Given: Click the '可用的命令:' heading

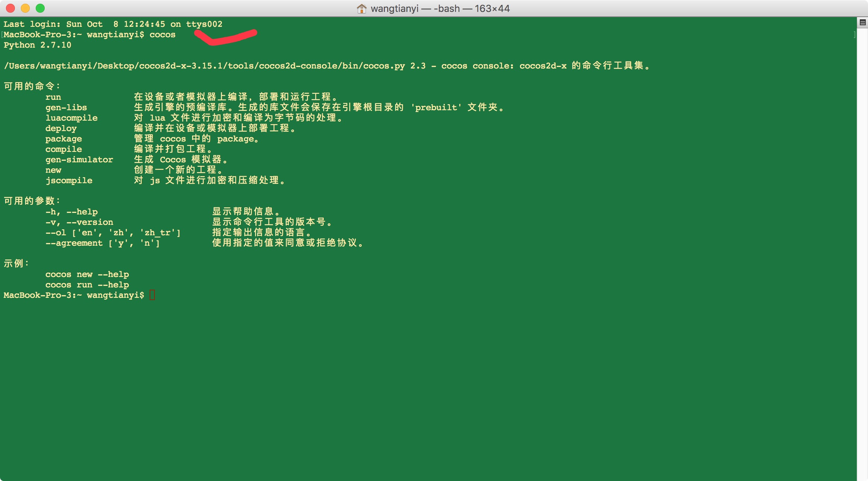Looking at the screenshot, I should click(x=32, y=86).
